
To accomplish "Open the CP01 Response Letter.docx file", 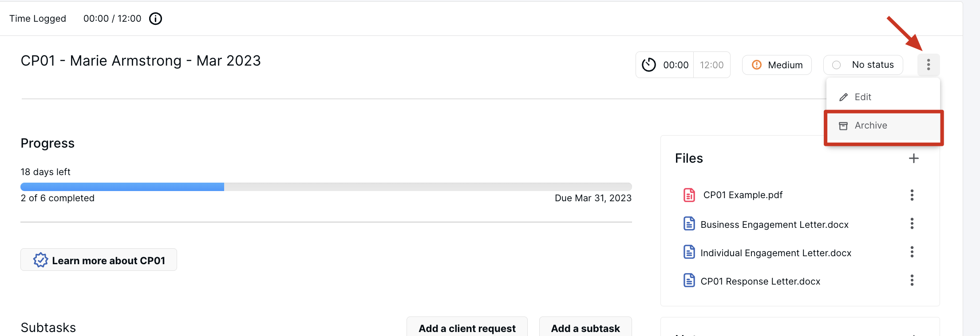I will (x=760, y=281).
